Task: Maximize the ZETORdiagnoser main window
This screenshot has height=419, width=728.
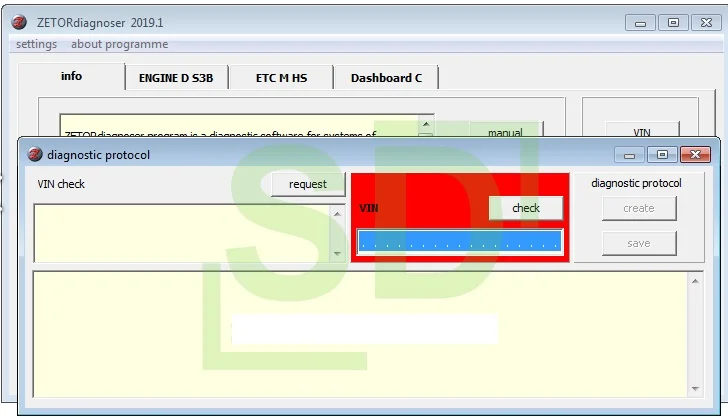Action: tap(673, 22)
